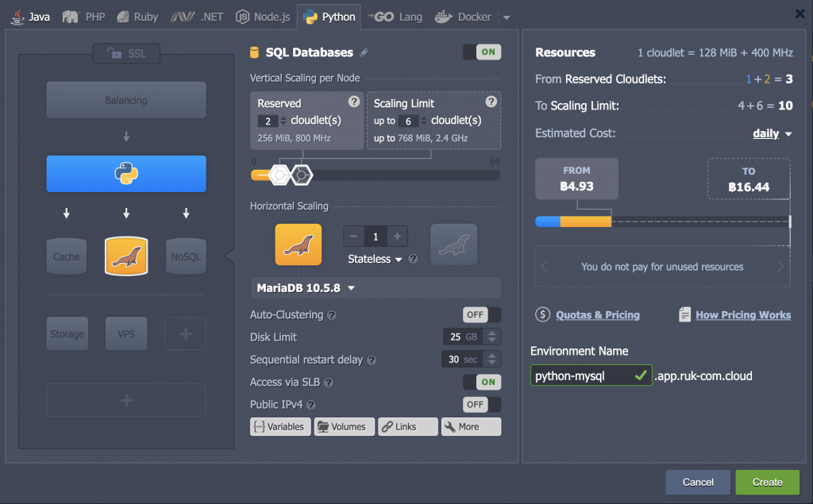Select the NoSQL node in the topology
The width and height of the screenshot is (813, 504).
click(x=185, y=256)
